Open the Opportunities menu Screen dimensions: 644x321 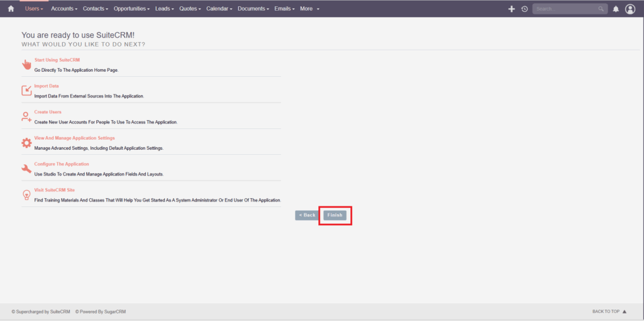131,9
